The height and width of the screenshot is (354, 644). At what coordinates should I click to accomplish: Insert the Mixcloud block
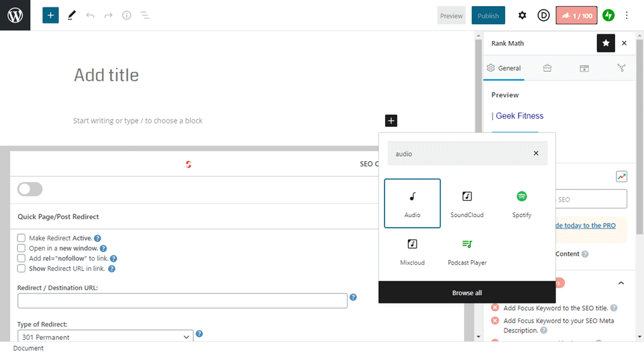click(413, 251)
